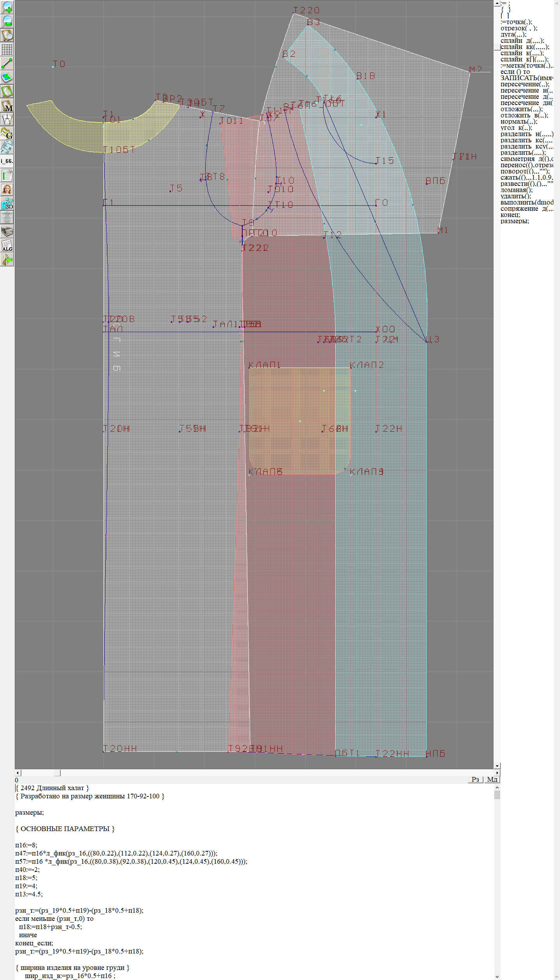Toggle the grid display icon
This screenshot has height=980, width=560.
pos(7,49)
